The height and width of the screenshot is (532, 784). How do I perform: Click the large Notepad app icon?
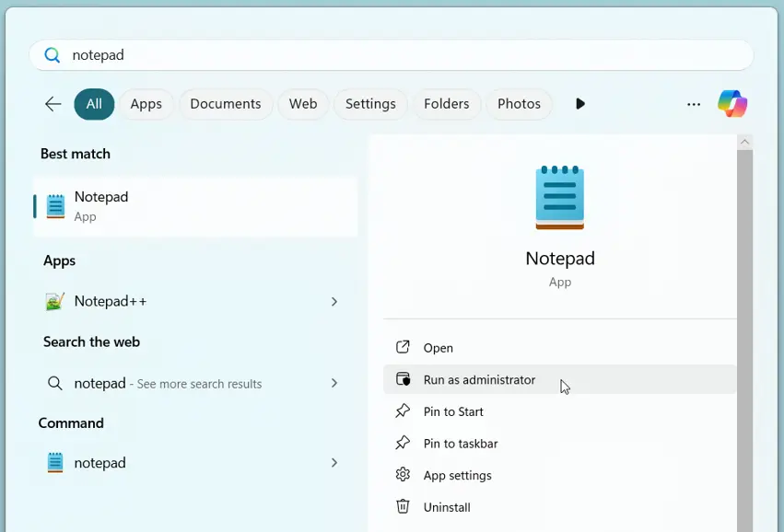click(559, 196)
